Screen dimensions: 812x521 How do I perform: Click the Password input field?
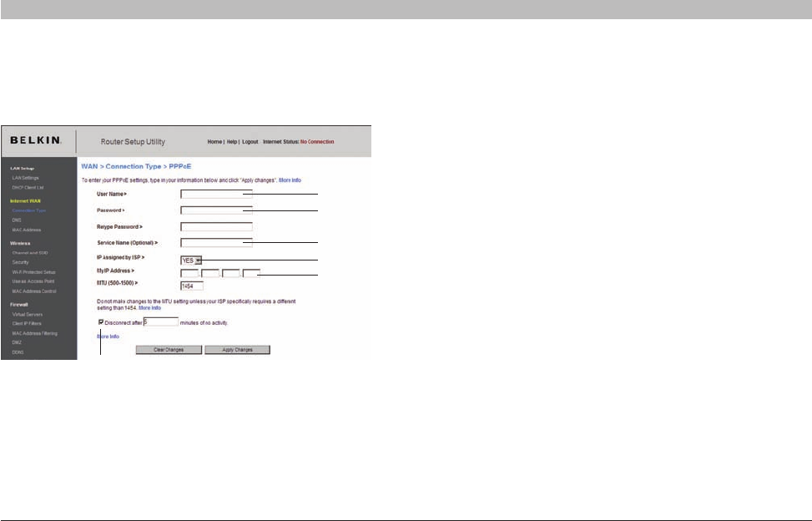[216, 210]
